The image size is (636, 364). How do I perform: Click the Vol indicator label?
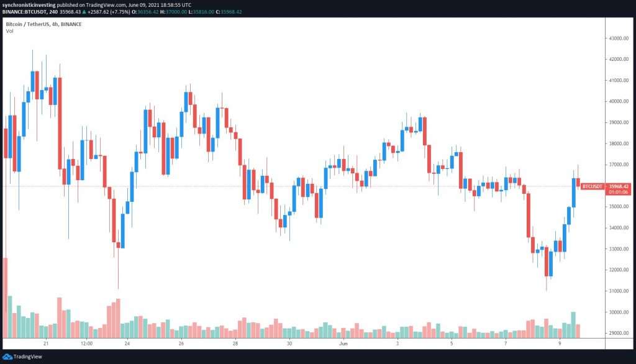(x=9, y=31)
